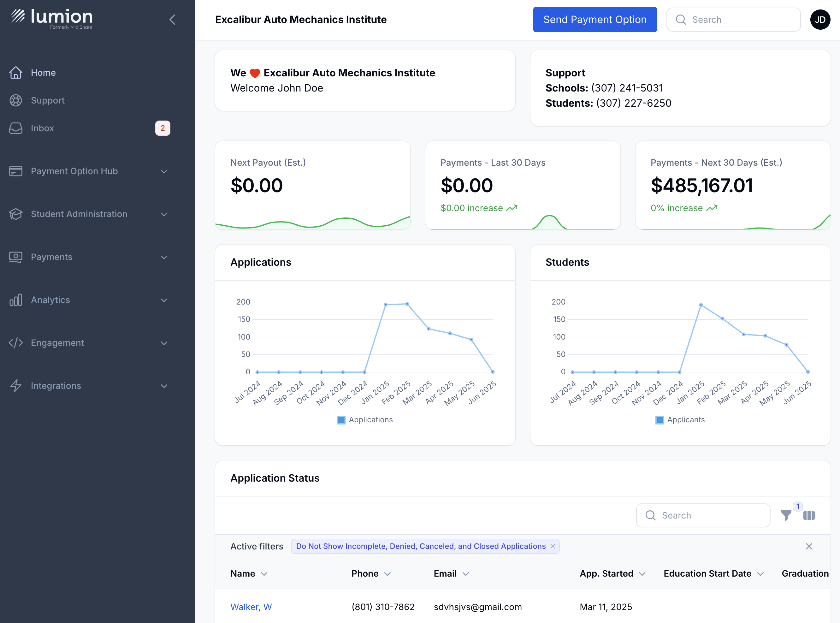Open the filter funnel icon in Application Status
This screenshot has width=840, height=623.
coord(786,515)
